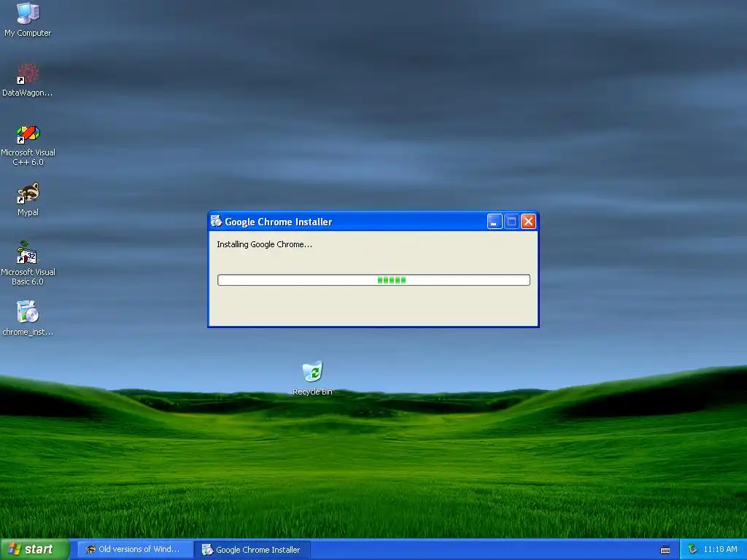Click the 11:18 AM system clock

point(720,550)
